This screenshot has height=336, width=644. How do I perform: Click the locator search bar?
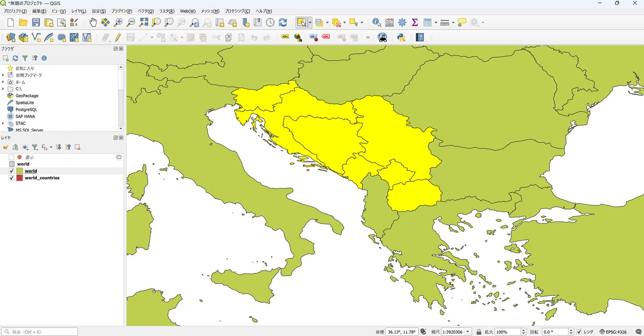(x=40, y=332)
